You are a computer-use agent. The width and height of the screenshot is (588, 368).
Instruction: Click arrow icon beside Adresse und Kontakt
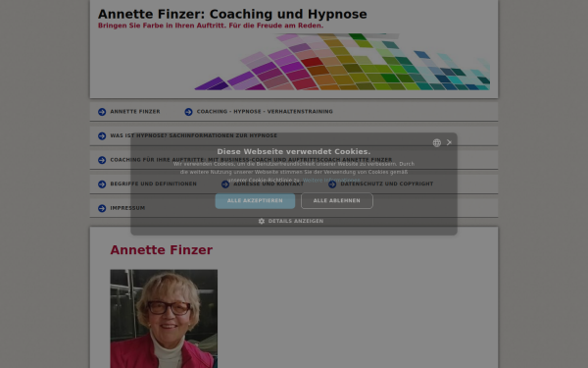(225, 184)
